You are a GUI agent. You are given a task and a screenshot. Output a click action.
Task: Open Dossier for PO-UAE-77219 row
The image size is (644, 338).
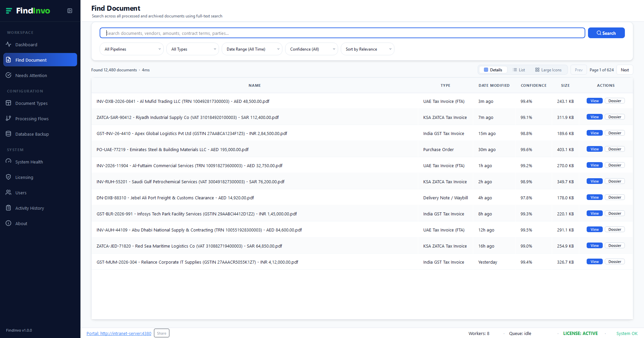click(x=615, y=149)
